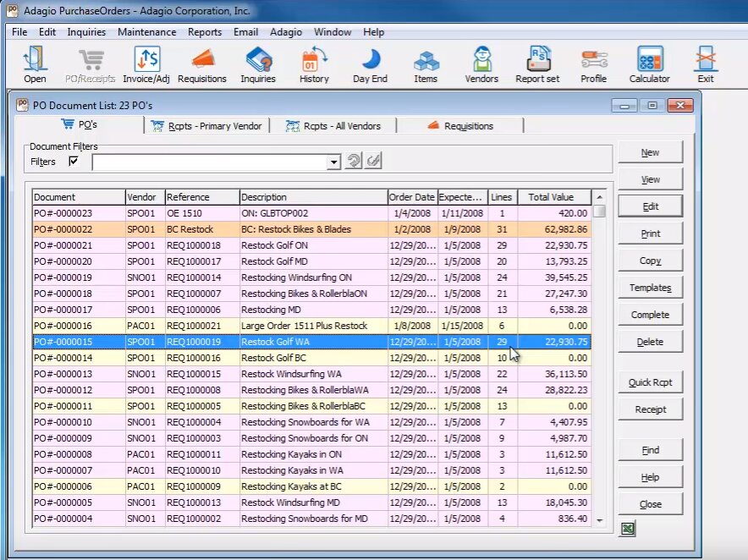Sort by the Total Value column header
This screenshot has width=748, height=560.
click(x=551, y=197)
